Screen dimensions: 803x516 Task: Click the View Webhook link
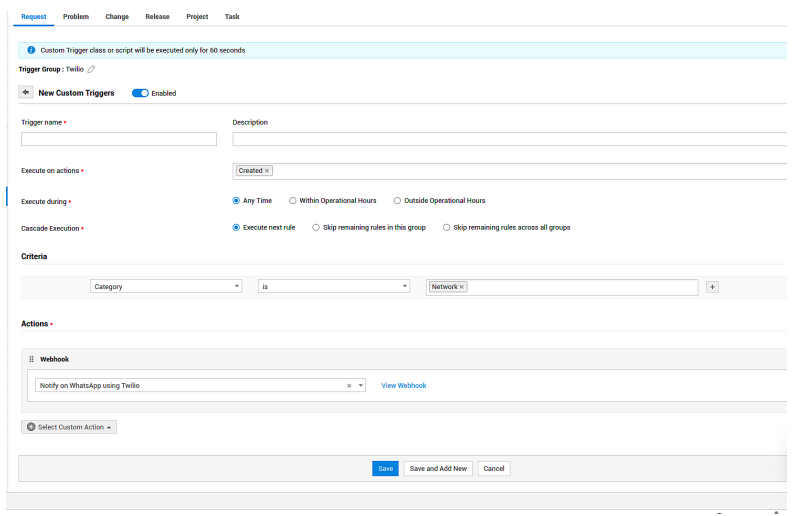(x=403, y=385)
